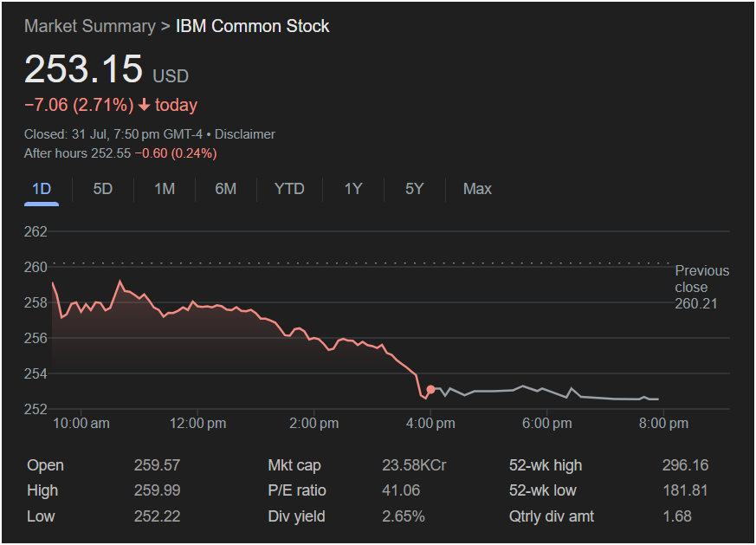Viewport: 756px width, 545px height.
Task: Show the 6M price chart
Action: [x=226, y=189]
